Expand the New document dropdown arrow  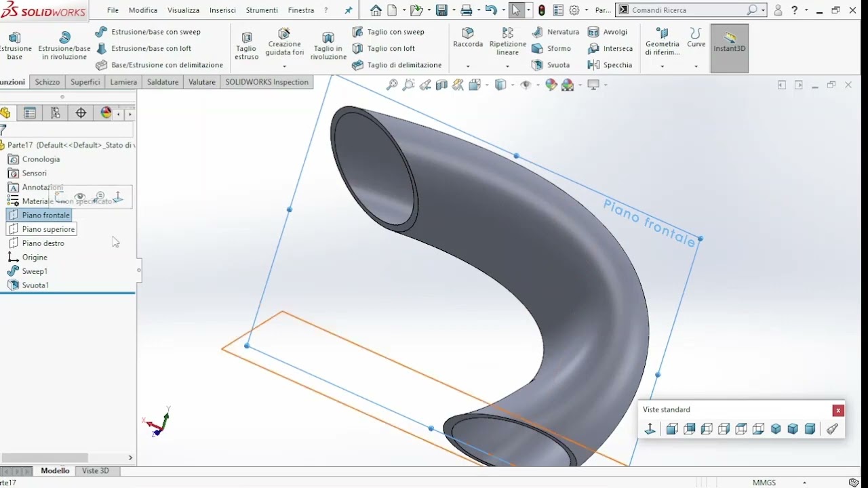[x=403, y=10]
